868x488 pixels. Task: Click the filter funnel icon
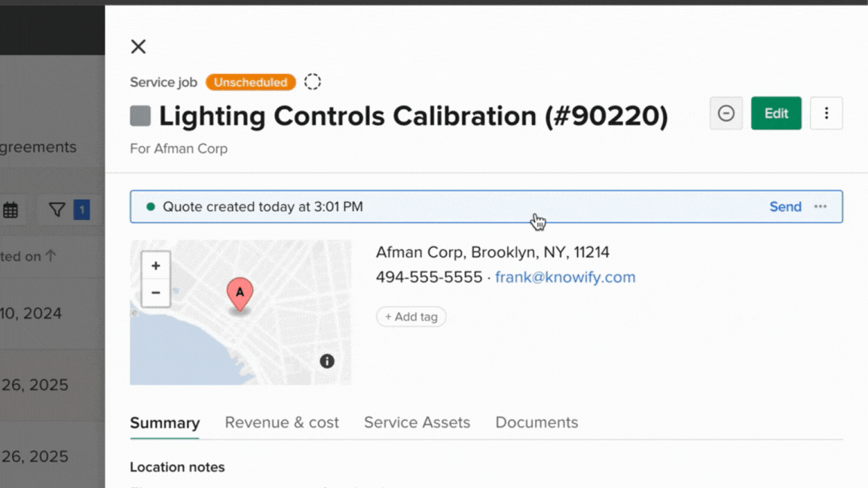click(57, 210)
